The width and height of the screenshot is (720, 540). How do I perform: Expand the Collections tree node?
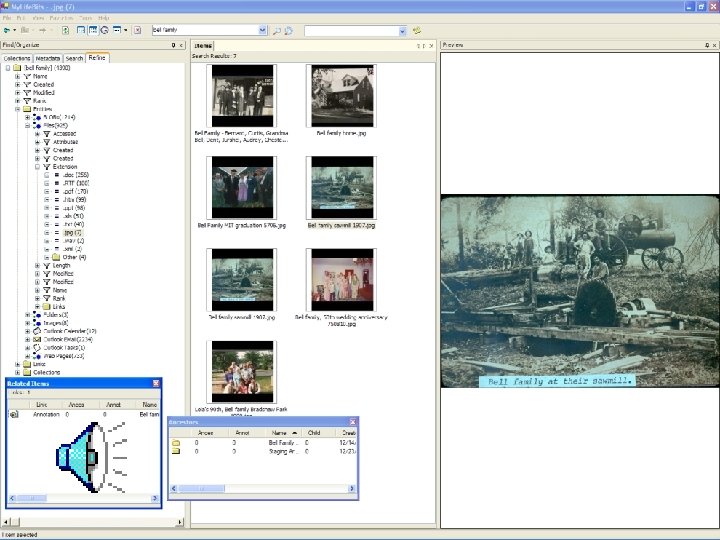pyautogui.click(x=17, y=372)
